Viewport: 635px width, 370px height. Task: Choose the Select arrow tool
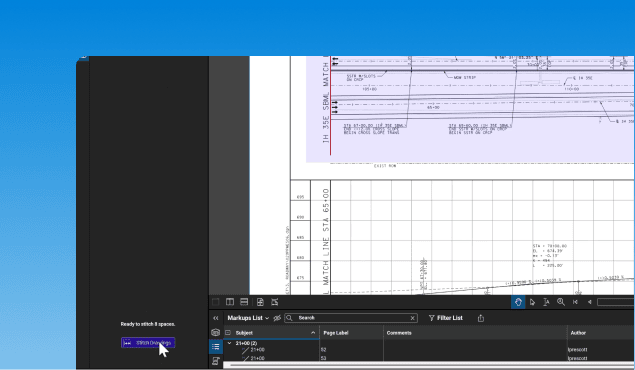click(x=533, y=302)
